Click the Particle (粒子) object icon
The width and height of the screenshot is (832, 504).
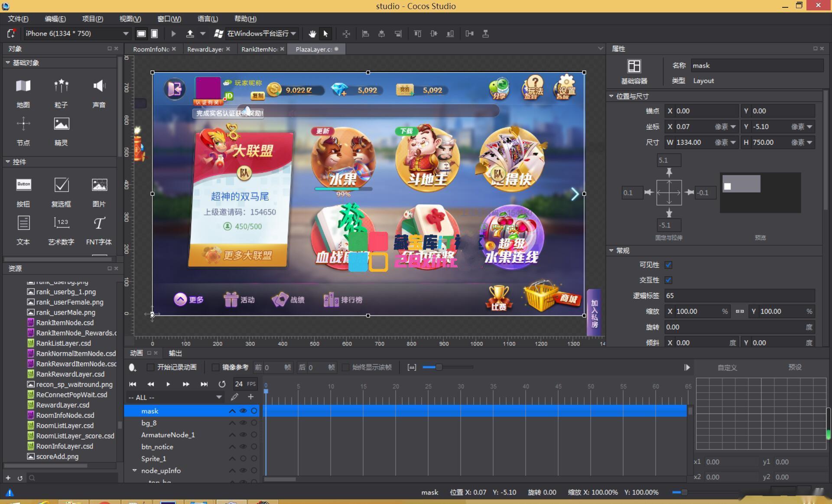61,86
